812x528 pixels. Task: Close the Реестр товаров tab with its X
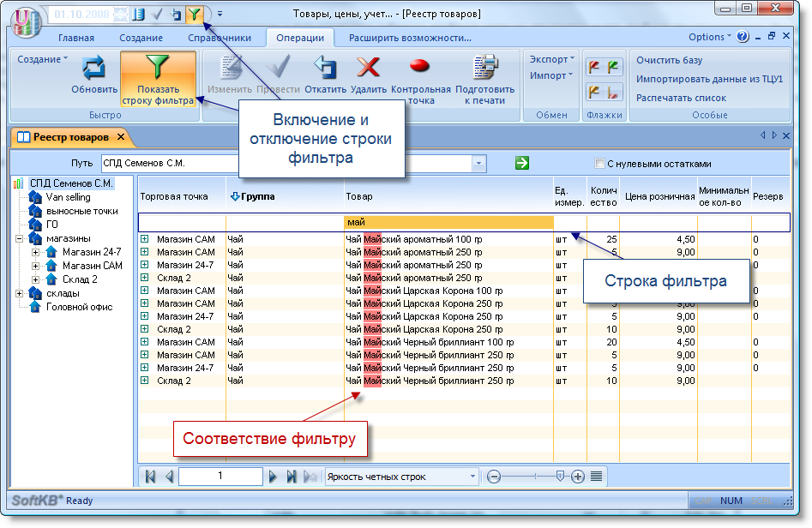(121, 136)
